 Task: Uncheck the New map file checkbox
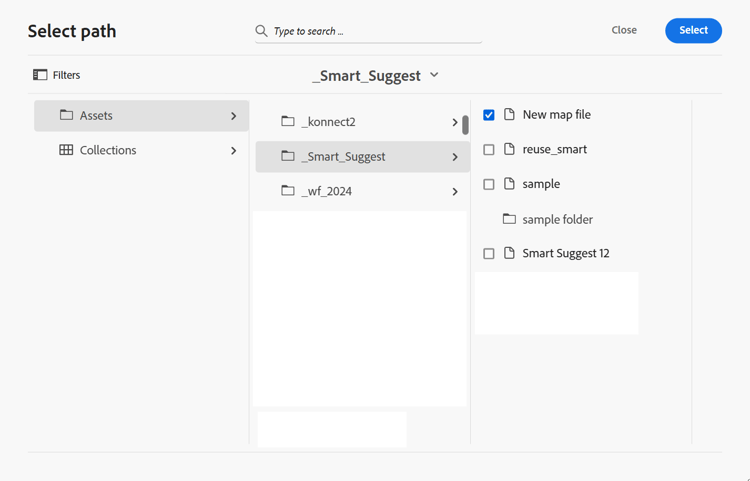click(489, 115)
